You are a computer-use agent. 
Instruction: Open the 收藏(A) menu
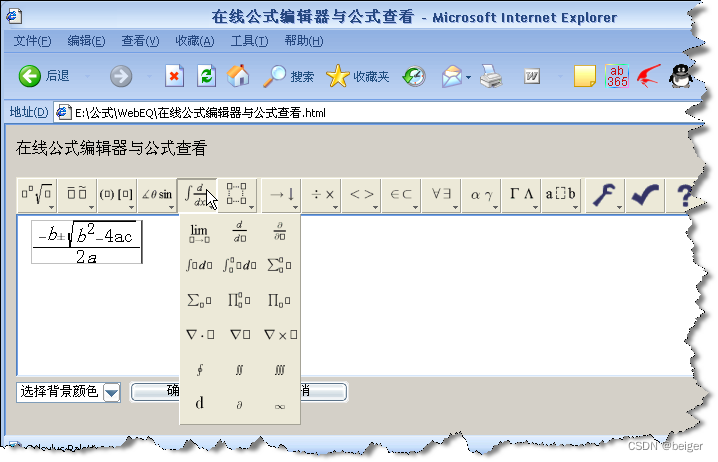click(x=195, y=41)
